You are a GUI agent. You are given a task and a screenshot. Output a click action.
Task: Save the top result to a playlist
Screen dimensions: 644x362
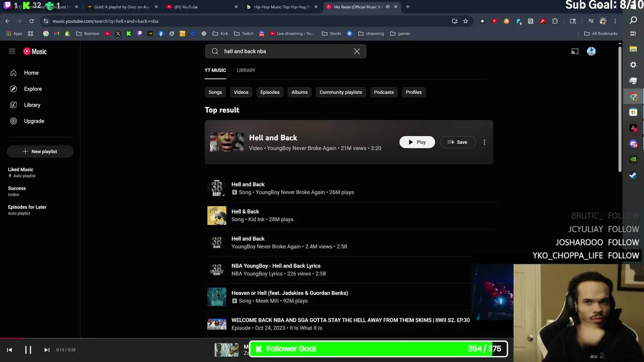click(x=457, y=142)
